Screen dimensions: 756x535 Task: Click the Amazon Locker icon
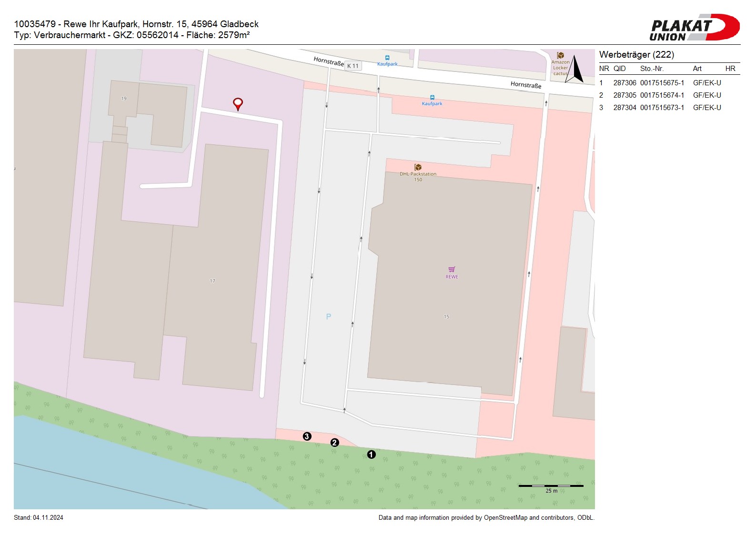(561, 56)
